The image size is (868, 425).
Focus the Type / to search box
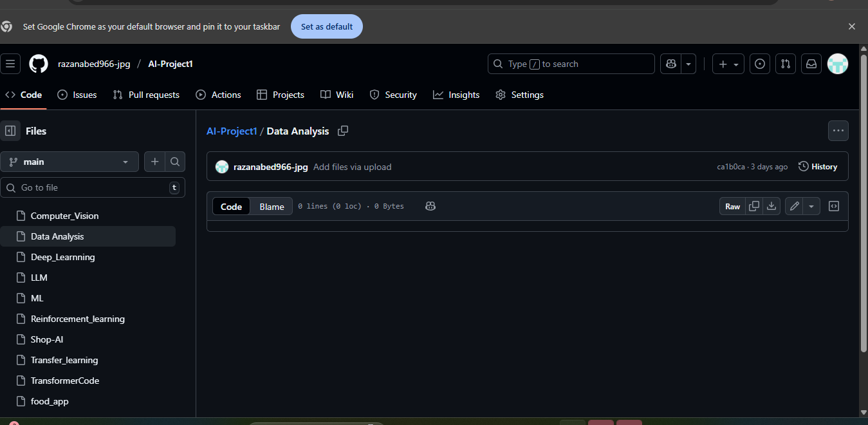pos(571,64)
